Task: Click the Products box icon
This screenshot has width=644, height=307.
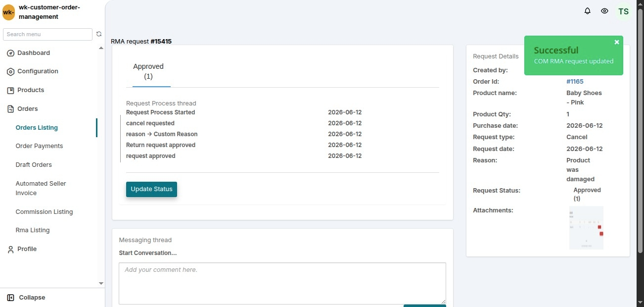Action: [11, 91]
